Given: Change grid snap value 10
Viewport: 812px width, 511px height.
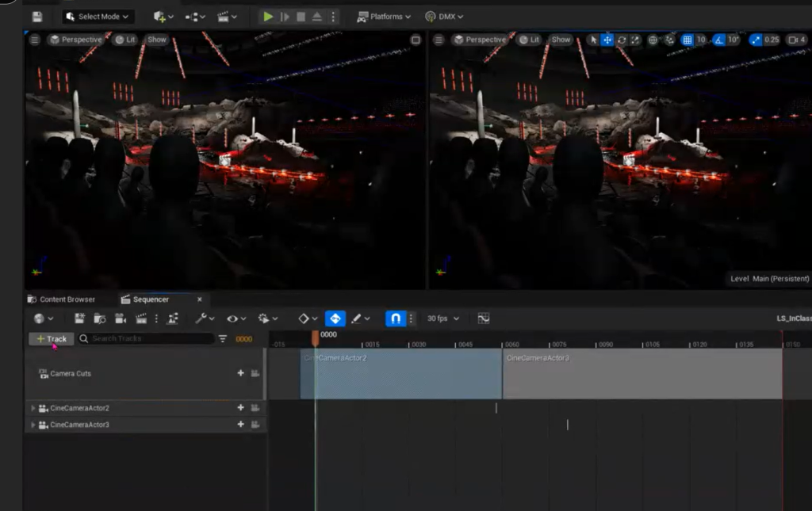Looking at the screenshot, I should (701, 40).
